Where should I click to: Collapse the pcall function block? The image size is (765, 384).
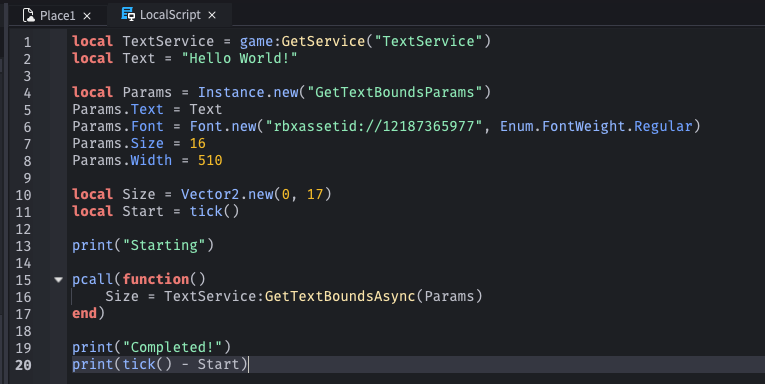[59, 280]
